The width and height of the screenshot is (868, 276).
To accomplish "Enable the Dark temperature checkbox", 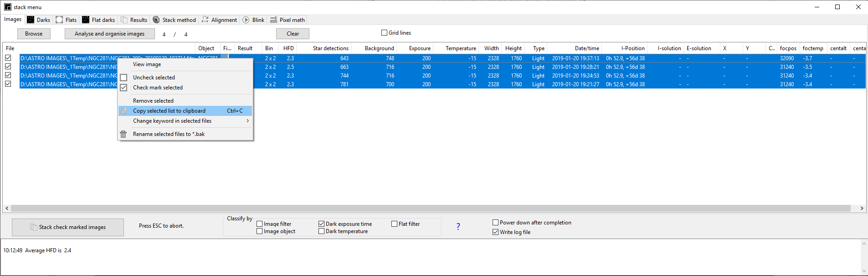I will click(322, 231).
